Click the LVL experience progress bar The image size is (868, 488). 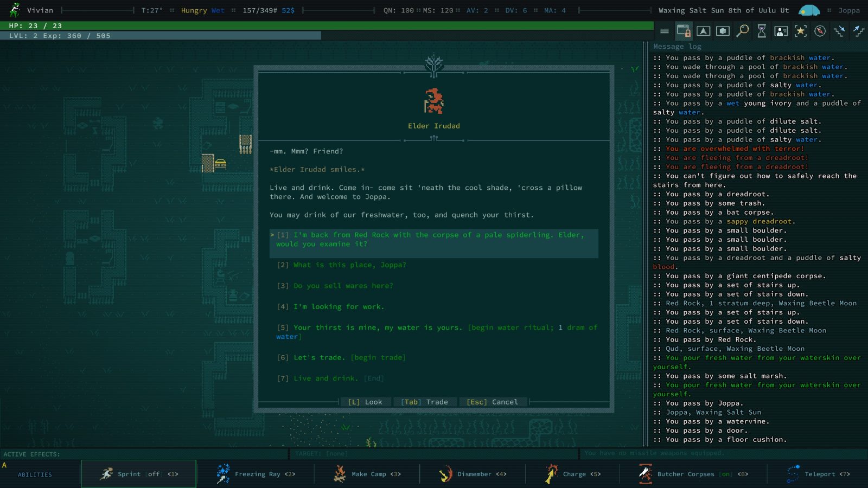click(161, 36)
